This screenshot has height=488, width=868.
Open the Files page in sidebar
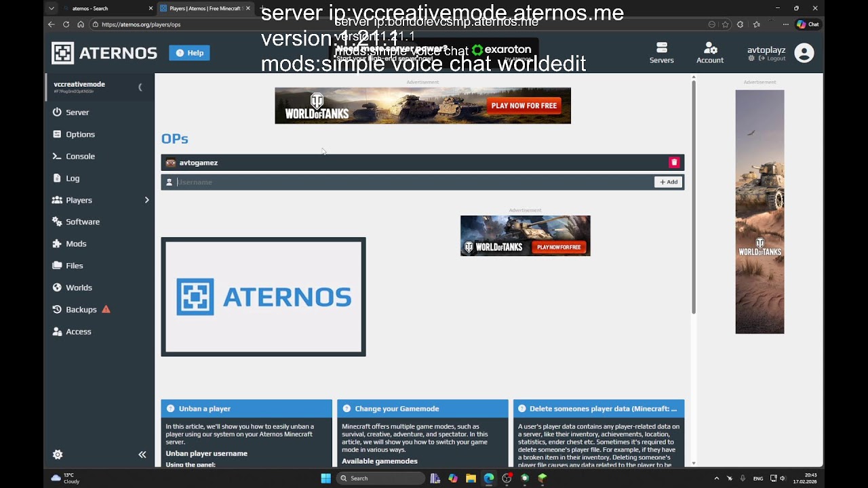[x=75, y=266]
